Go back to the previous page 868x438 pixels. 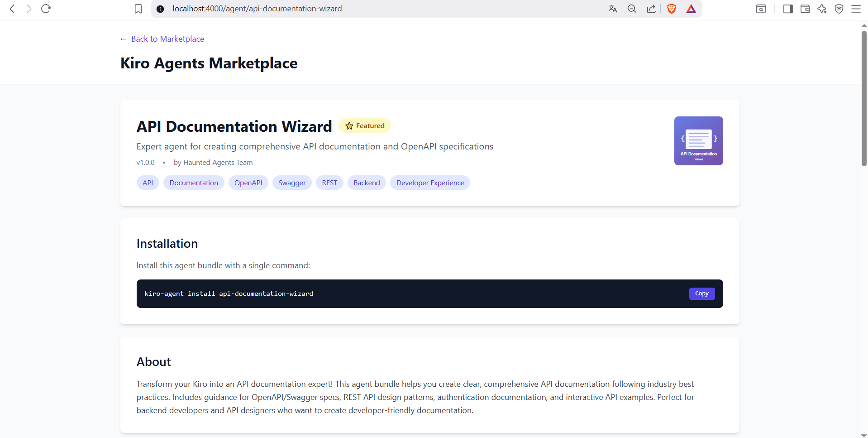[12, 9]
